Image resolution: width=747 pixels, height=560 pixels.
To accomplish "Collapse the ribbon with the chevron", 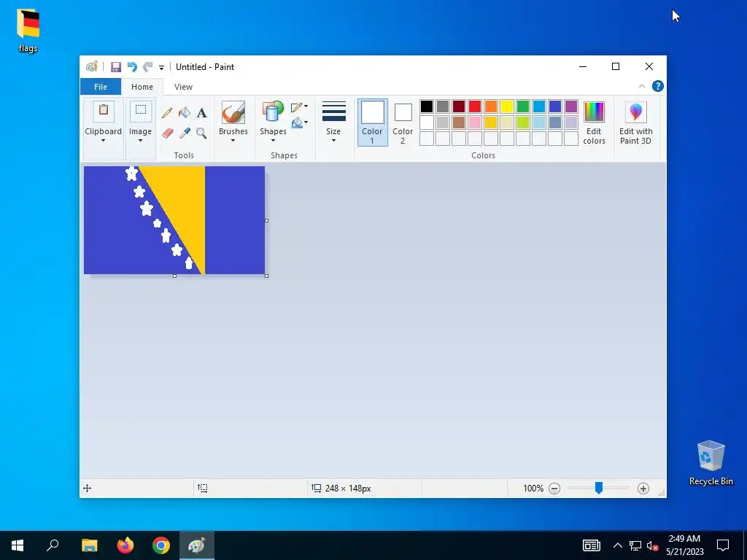I will 642,86.
